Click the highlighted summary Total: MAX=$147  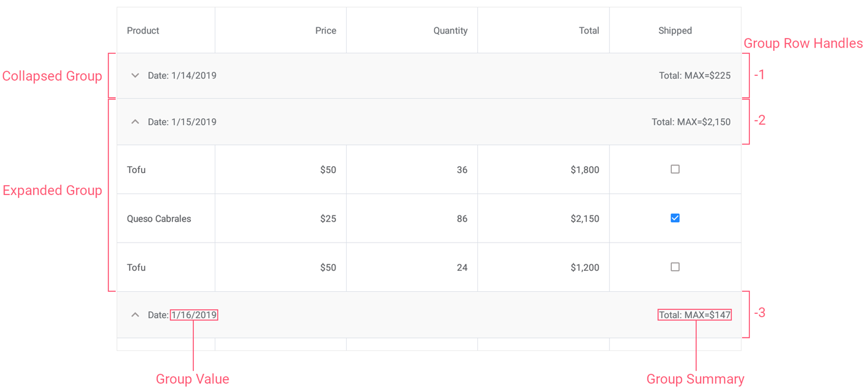(694, 315)
